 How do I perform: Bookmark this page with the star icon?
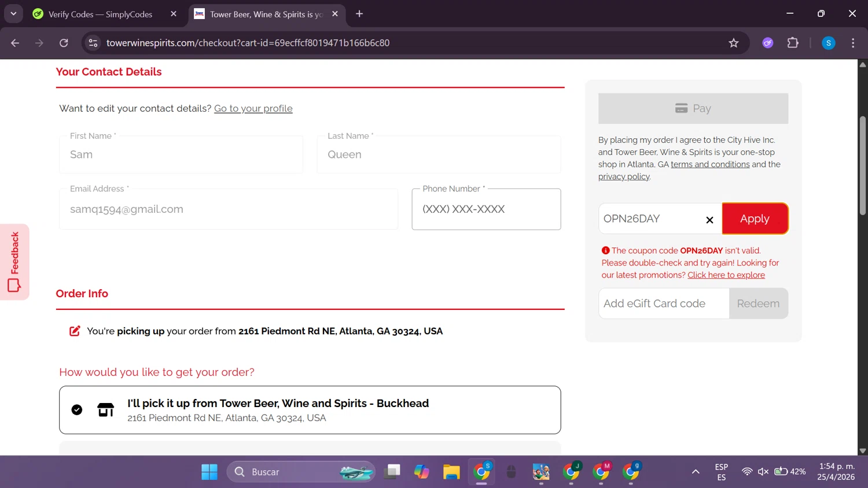point(734,43)
